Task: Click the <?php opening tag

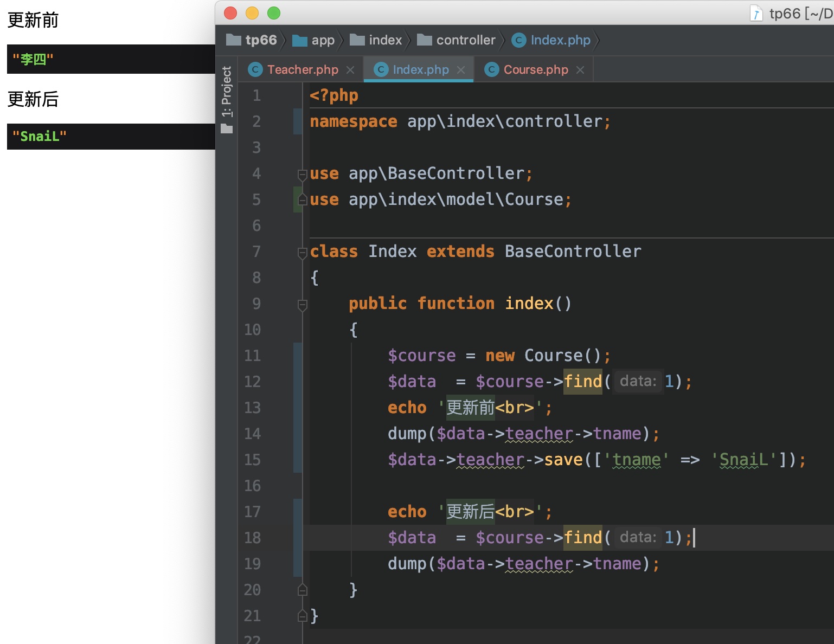Action: [334, 95]
